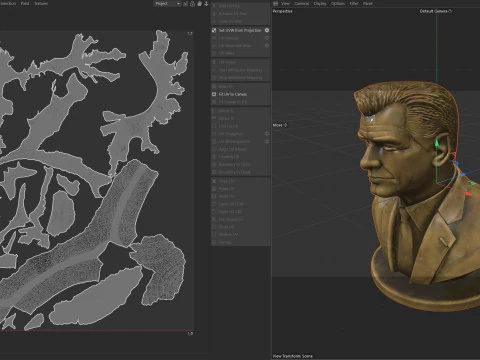Click the green Y-axis gizmo arrow

tap(436, 143)
